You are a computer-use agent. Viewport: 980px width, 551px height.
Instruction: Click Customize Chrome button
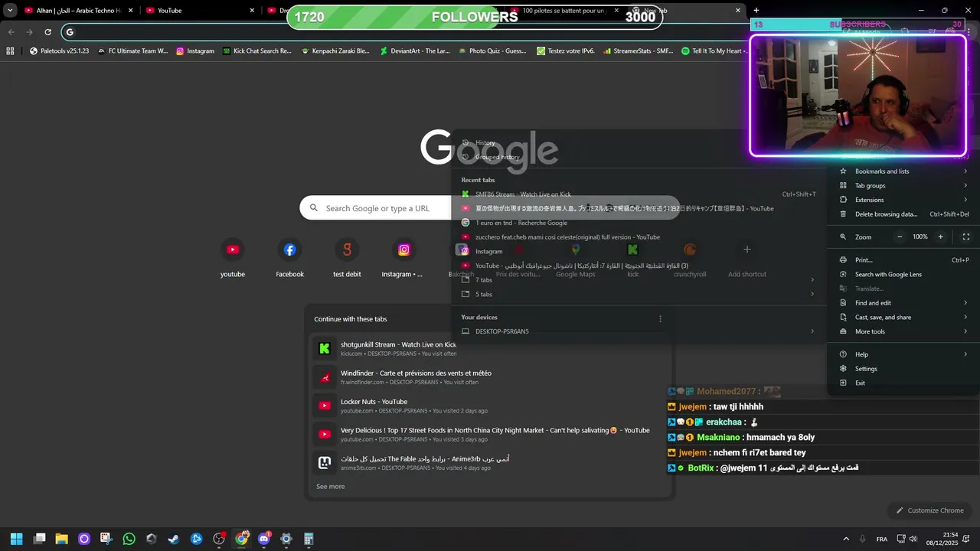click(x=929, y=510)
